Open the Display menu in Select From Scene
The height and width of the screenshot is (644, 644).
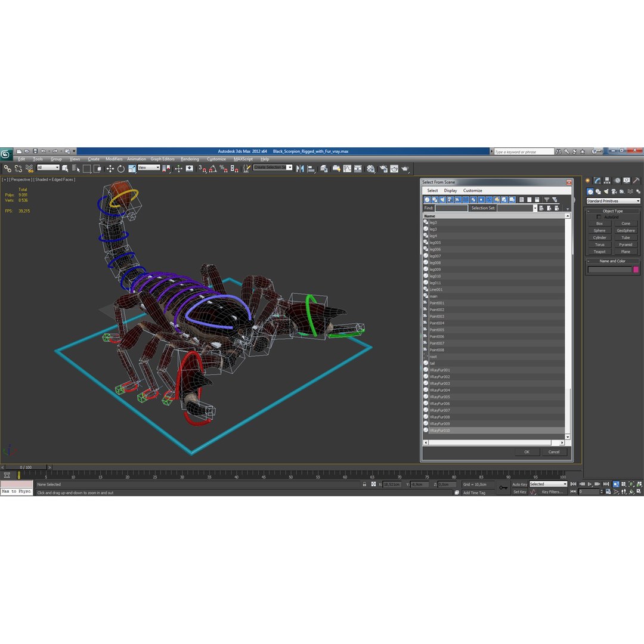pyautogui.click(x=450, y=191)
